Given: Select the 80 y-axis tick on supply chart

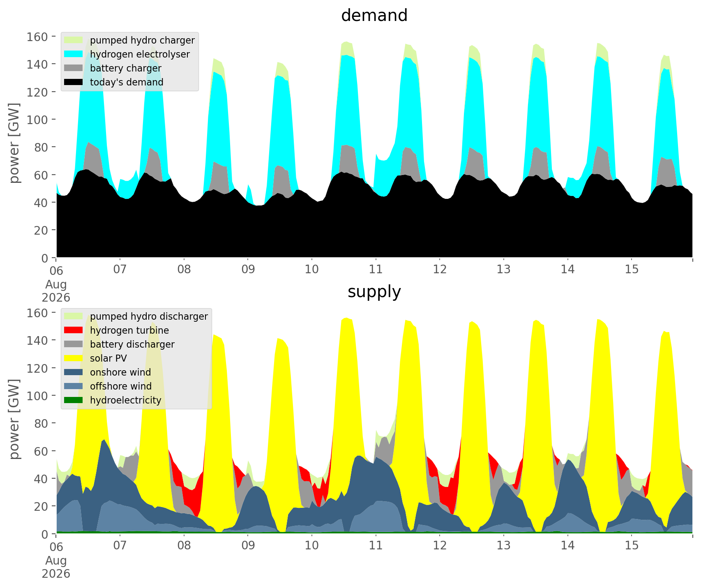Looking at the screenshot, I should pyautogui.click(x=42, y=423).
